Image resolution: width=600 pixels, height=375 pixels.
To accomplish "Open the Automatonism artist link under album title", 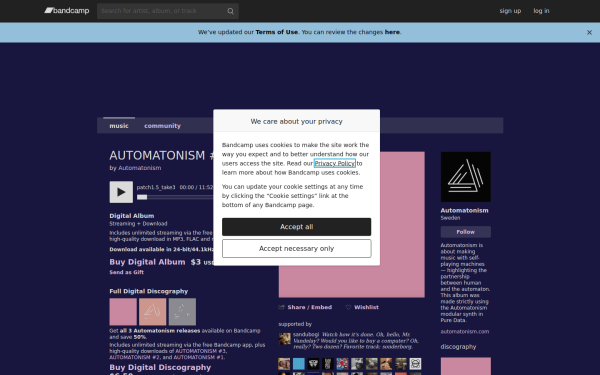I will click(x=139, y=168).
